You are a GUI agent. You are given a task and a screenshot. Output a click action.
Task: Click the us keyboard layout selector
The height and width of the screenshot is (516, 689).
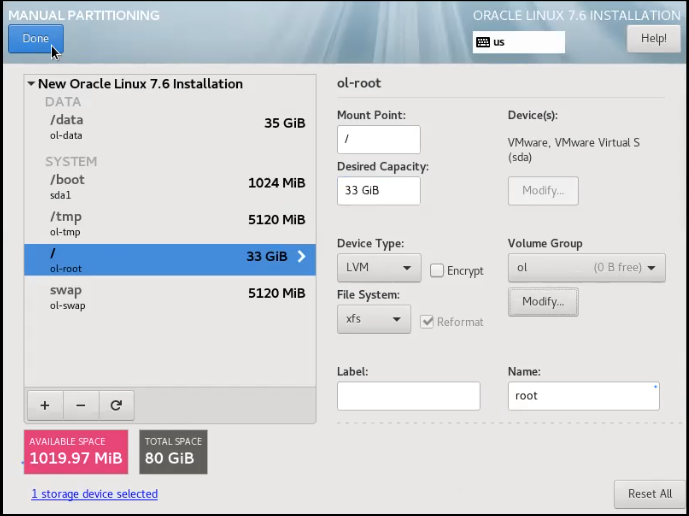[519, 42]
